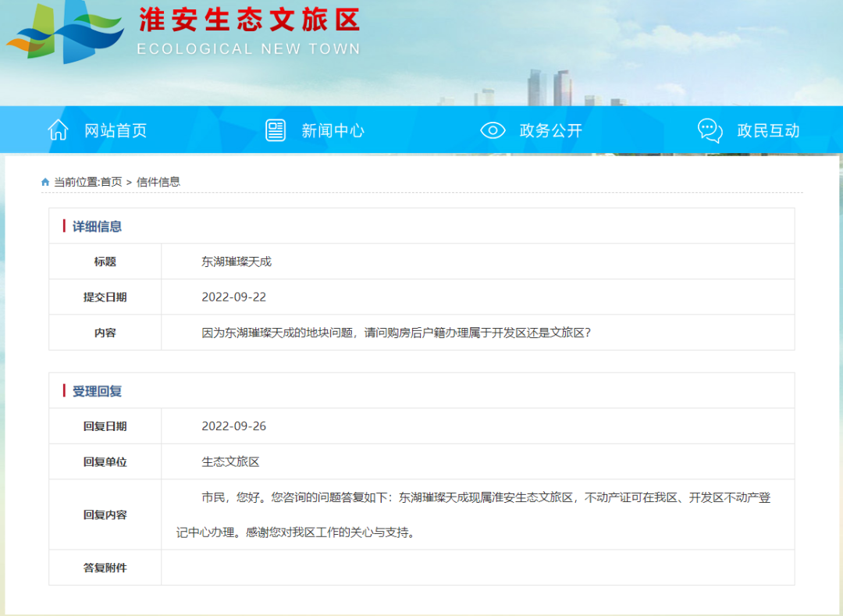Viewport: 843px width, 616px height.
Task: Open the 政民互动 menu label
Action: click(768, 131)
